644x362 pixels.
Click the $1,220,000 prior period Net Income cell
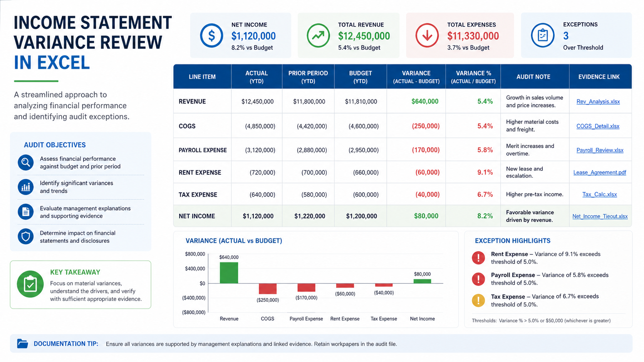pos(310,216)
